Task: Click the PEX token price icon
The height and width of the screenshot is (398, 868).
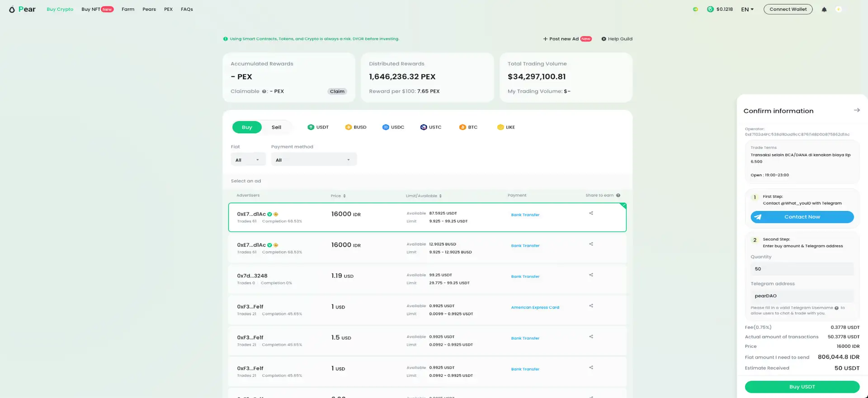Action: click(710, 9)
